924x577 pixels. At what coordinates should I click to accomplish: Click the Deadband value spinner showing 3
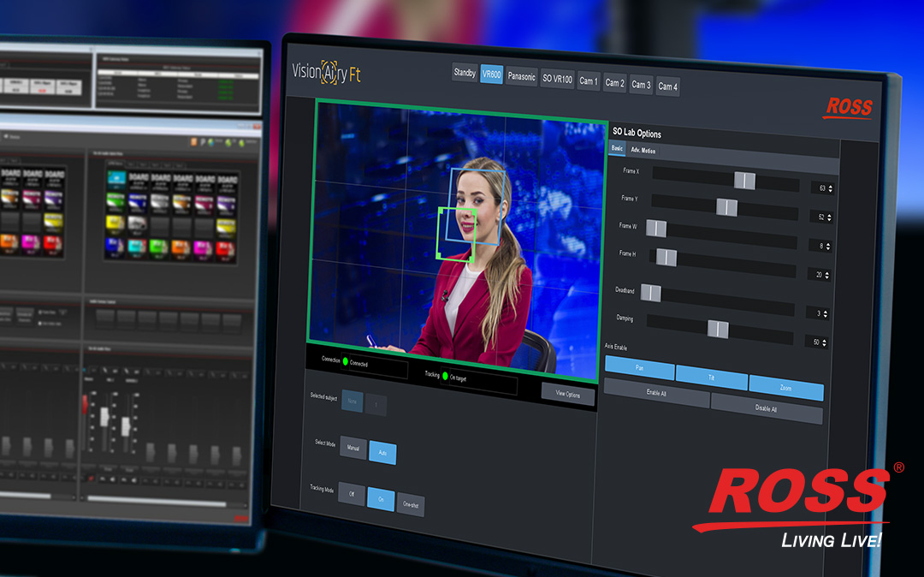coord(819,314)
